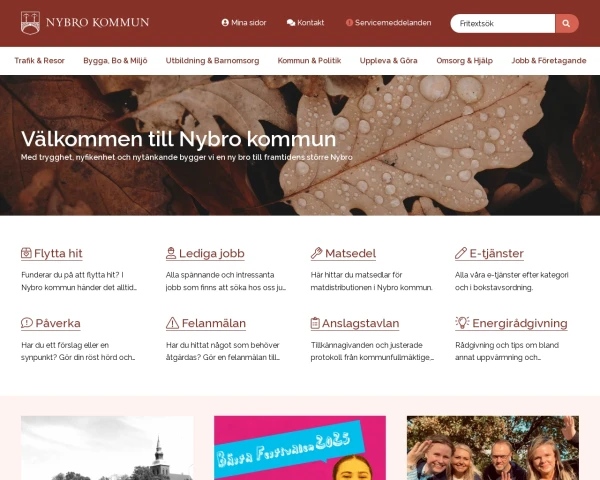Click the Mina sidor user icon
This screenshot has height=480, width=600.
[x=225, y=23]
